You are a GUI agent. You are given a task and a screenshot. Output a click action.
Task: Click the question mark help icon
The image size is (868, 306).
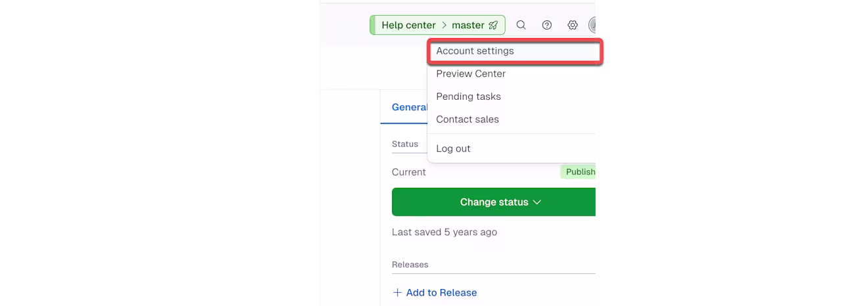[x=547, y=25]
